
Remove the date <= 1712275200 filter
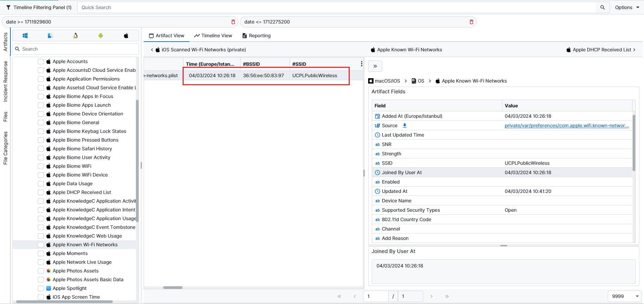[x=471, y=22]
